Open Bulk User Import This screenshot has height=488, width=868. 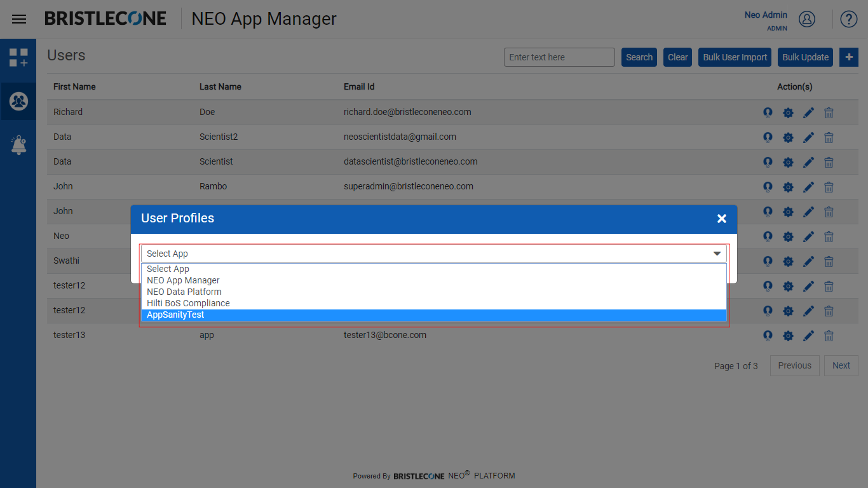click(x=735, y=57)
